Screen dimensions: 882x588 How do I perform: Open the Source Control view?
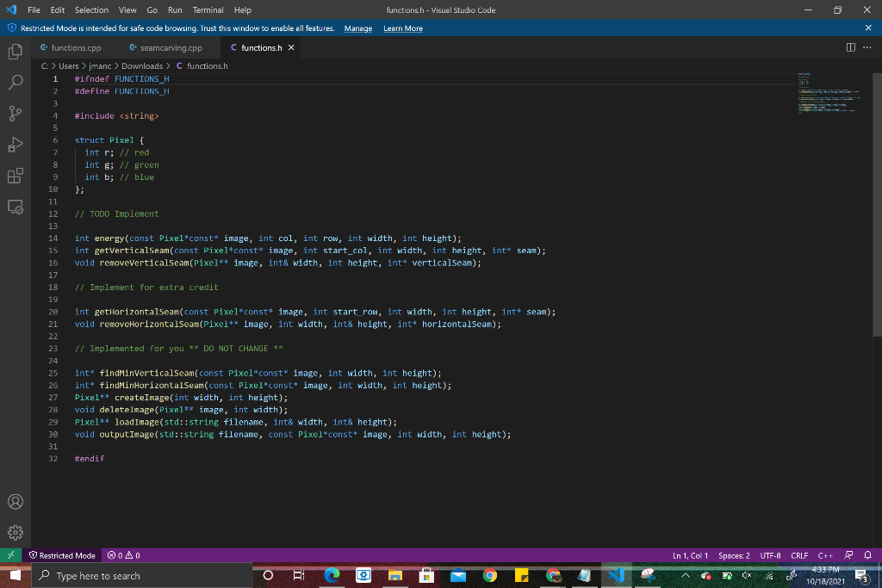coord(15,114)
